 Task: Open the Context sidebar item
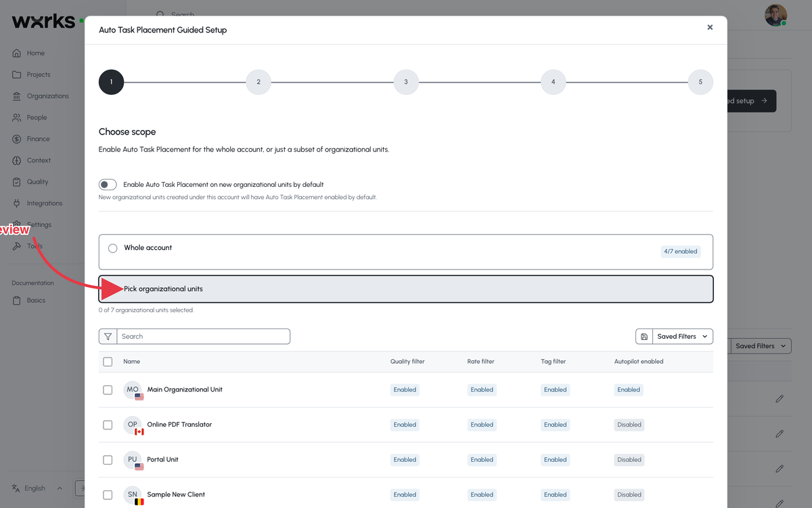tap(31, 161)
